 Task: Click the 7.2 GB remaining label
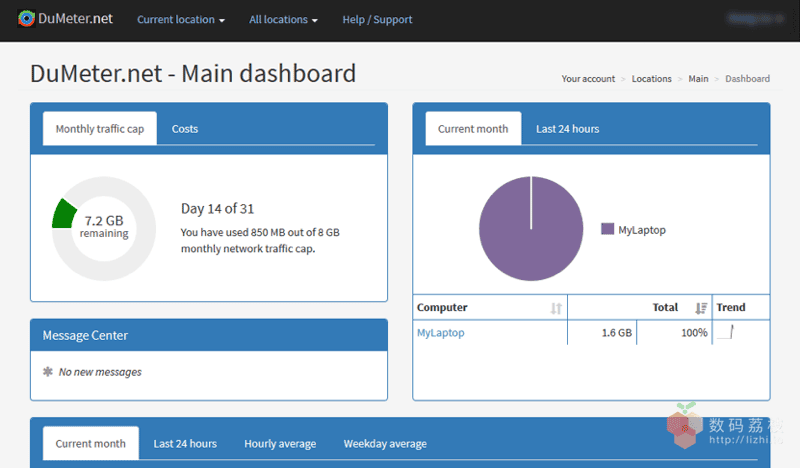pyautogui.click(x=104, y=227)
